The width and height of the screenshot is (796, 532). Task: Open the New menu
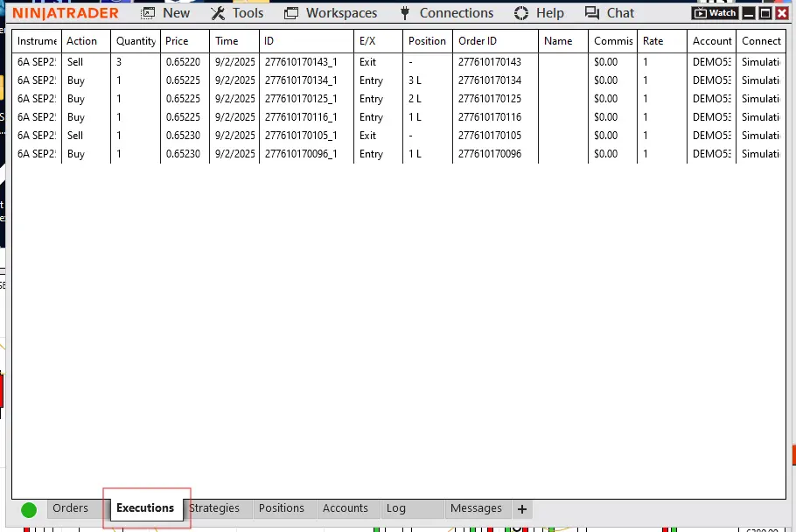coord(165,13)
